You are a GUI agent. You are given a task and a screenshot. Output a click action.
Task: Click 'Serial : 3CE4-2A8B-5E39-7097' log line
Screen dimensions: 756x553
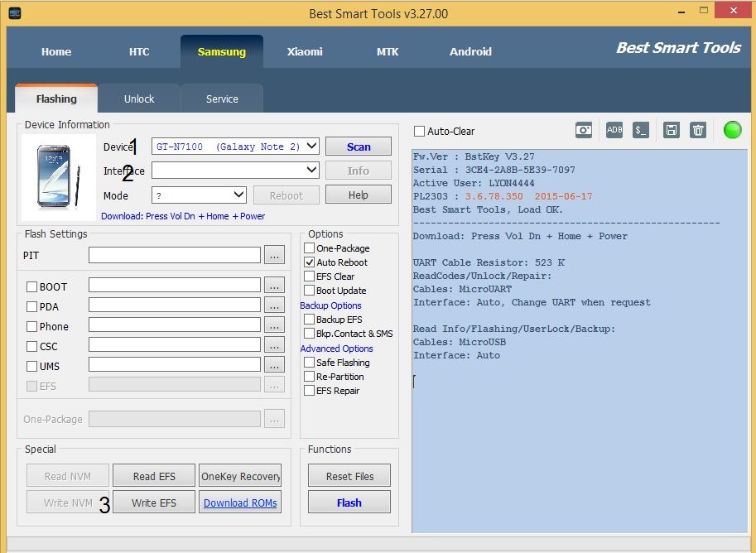pos(494,170)
